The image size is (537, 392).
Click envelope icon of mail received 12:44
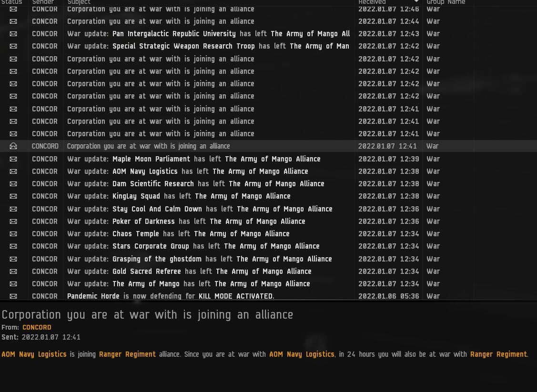click(13, 21)
